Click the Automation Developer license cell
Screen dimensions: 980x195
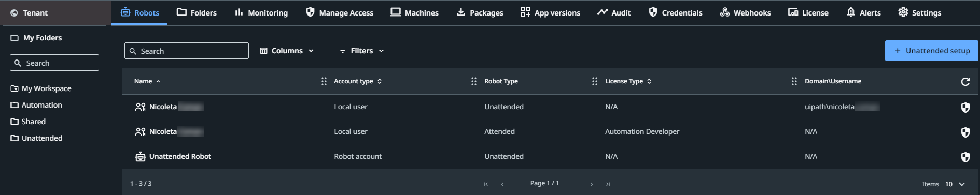coord(642,131)
